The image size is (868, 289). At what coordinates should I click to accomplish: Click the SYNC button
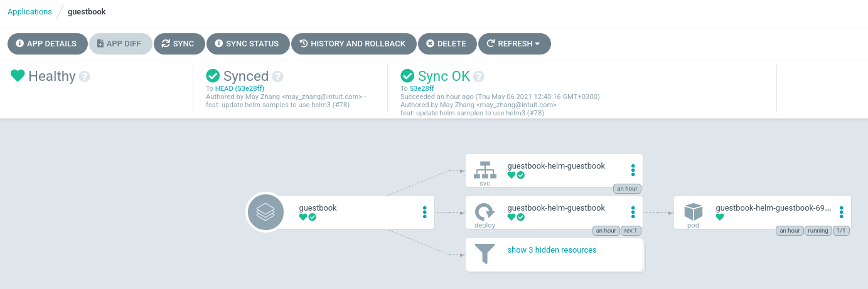coord(178,44)
